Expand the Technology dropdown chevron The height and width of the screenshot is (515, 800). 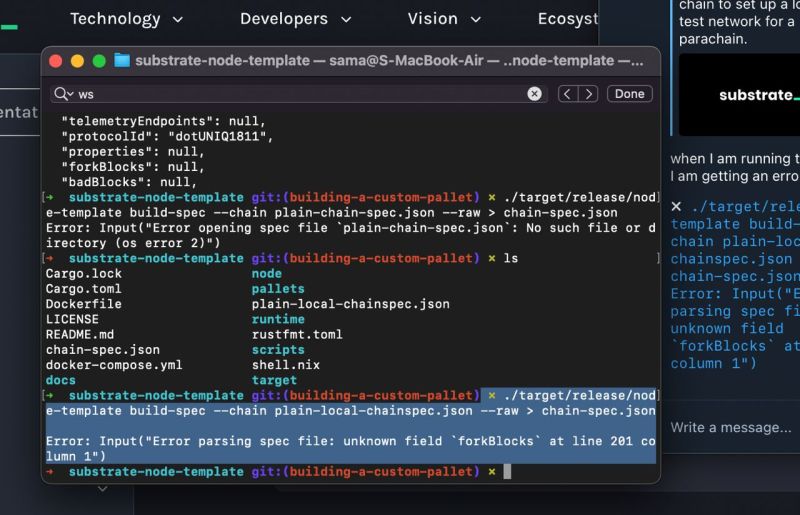[x=178, y=20]
